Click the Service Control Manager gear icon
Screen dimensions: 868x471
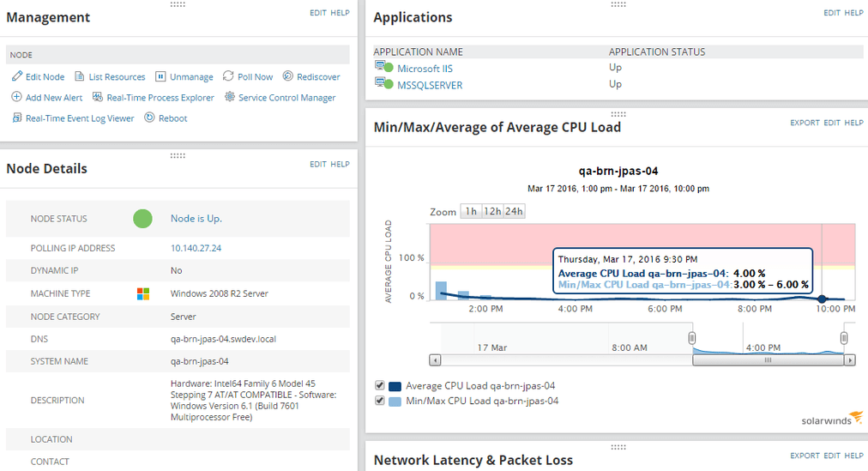pyautogui.click(x=229, y=97)
